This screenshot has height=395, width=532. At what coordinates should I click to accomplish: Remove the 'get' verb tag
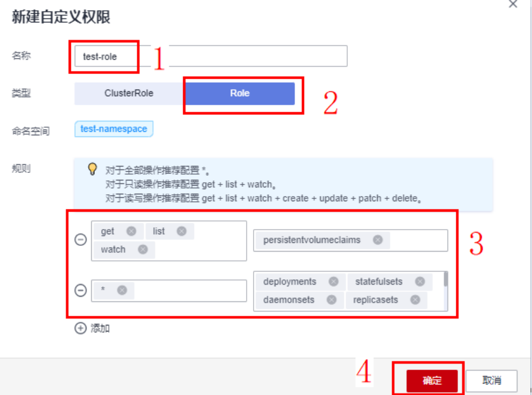coord(131,231)
